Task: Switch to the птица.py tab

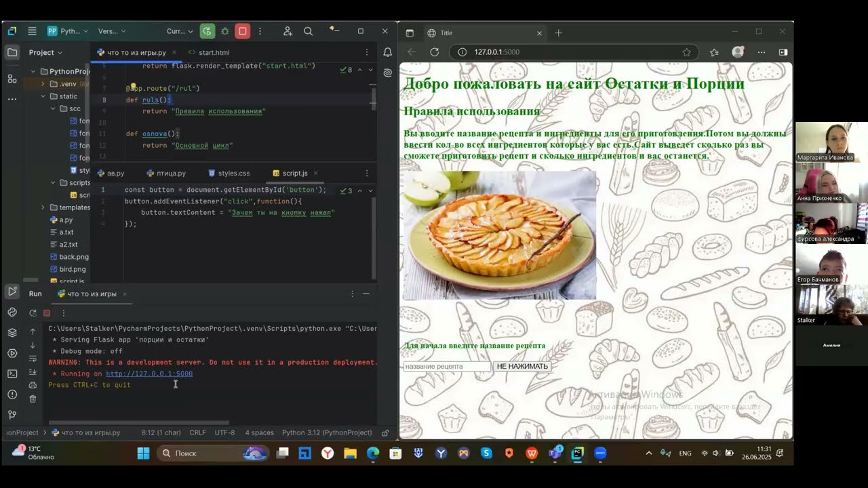Action: coord(167,173)
